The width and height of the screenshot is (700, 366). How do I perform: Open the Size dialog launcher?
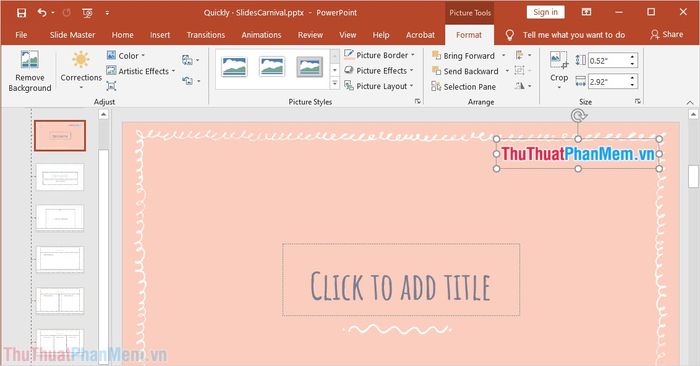pos(638,101)
